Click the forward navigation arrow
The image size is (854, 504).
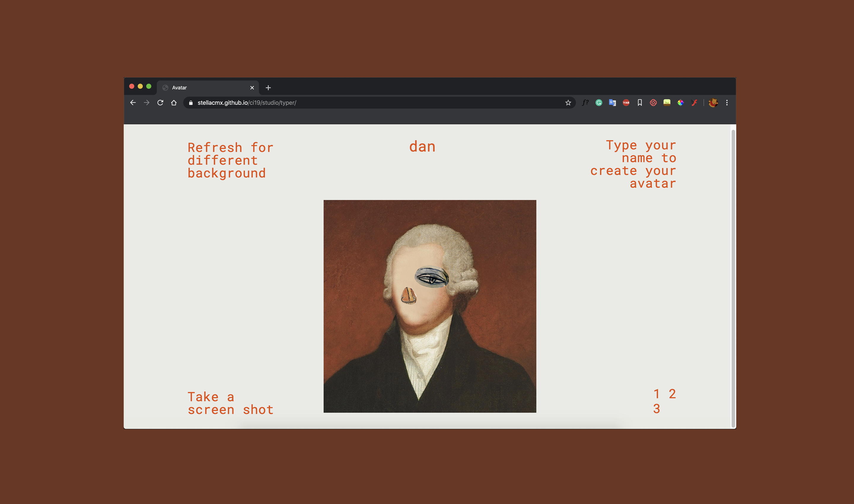pyautogui.click(x=146, y=103)
